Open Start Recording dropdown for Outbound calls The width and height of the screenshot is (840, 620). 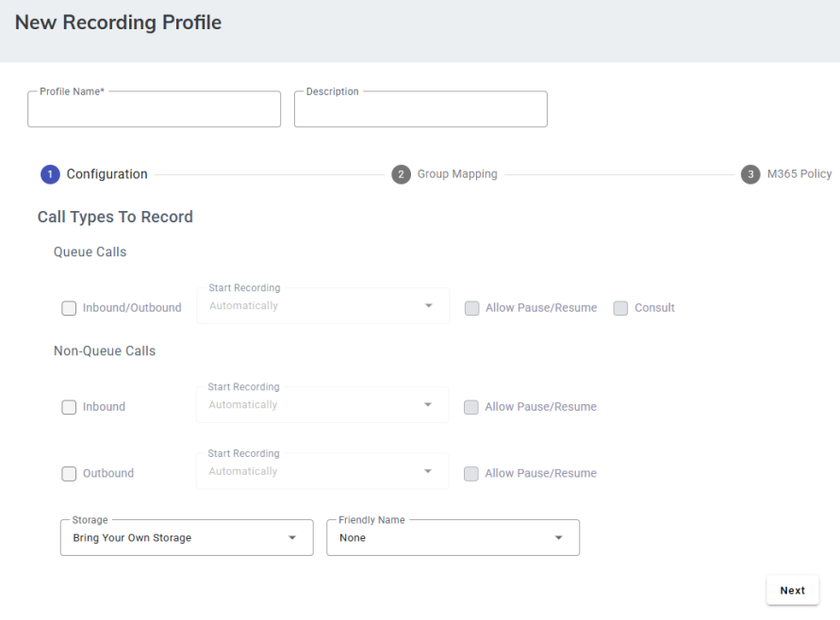click(322, 471)
